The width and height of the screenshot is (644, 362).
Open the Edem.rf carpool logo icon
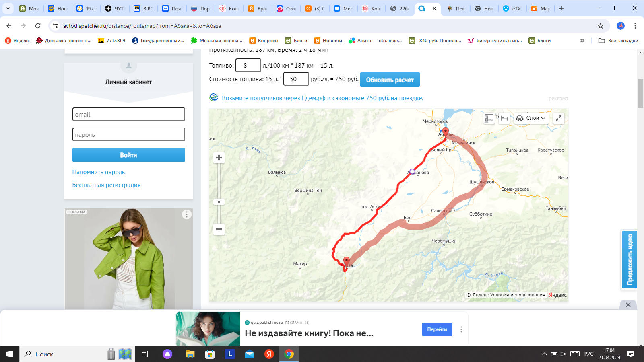(x=214, y=97)
